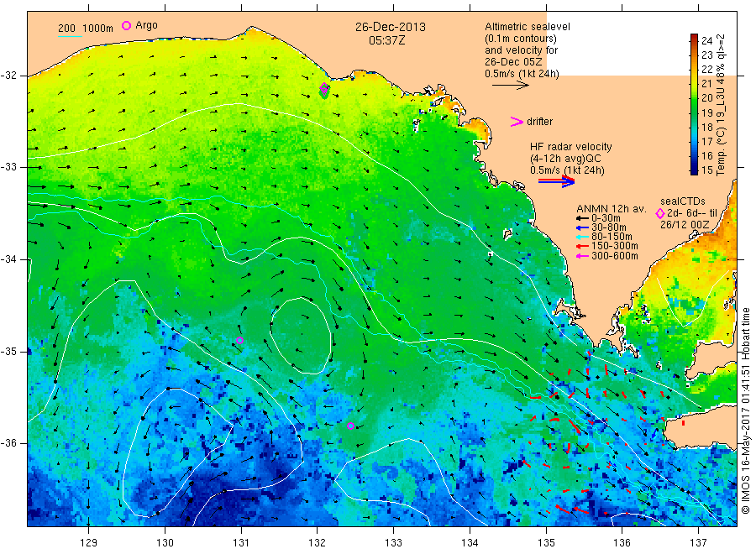The width and height of the screenshot is (756, 554).
Task: Click the 24 value on temperature scale
Action: tap(706, 40)
